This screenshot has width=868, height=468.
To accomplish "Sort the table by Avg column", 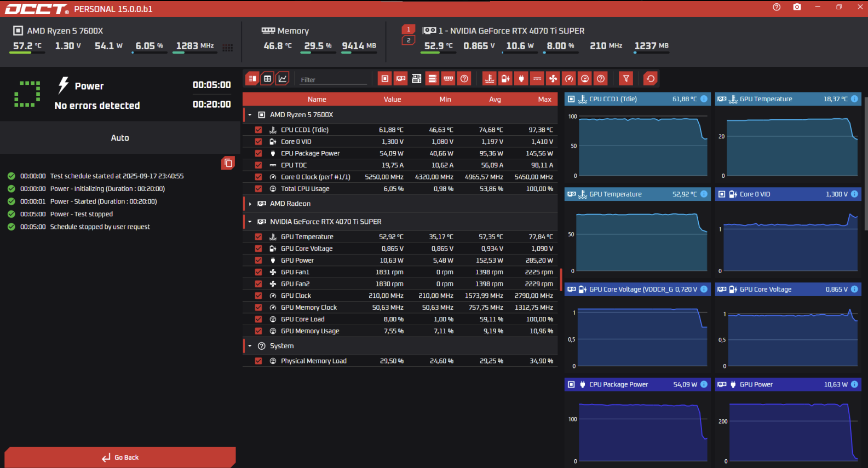I will point(495,99).
